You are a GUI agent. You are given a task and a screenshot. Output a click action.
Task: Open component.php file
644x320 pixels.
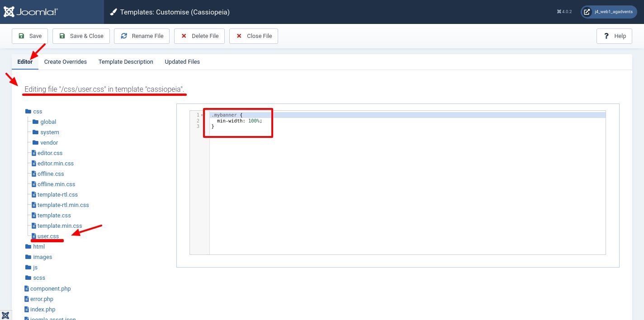click(51, 289)
